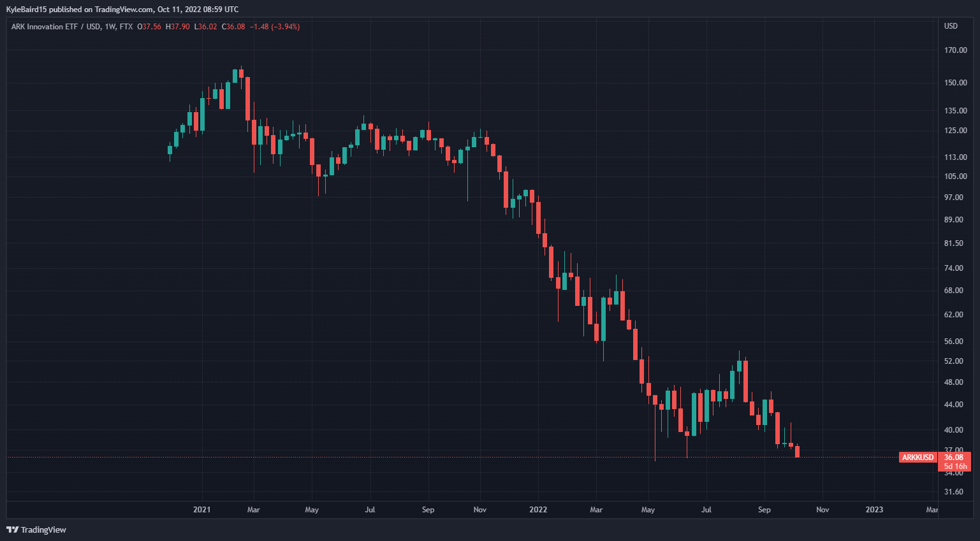Image resolution: width=980 pixels, height=541 pixels.
Task: Click the 48.00 price axis label
Action: coord(954,382)
